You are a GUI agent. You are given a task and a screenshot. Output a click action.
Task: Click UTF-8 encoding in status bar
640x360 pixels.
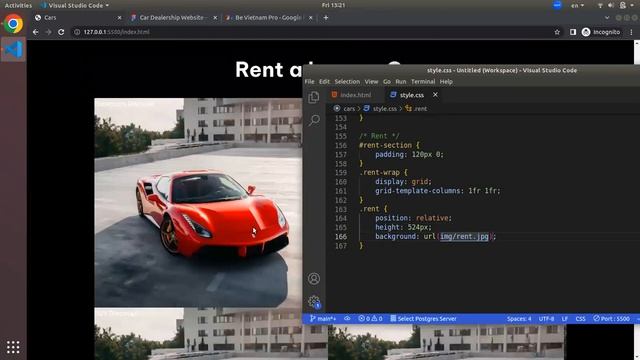coord(547,319)
